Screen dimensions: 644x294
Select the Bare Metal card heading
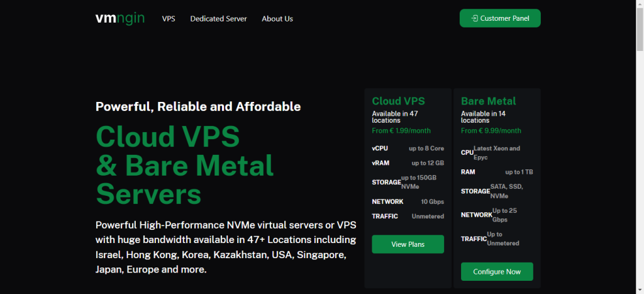(x=488, y=101)
